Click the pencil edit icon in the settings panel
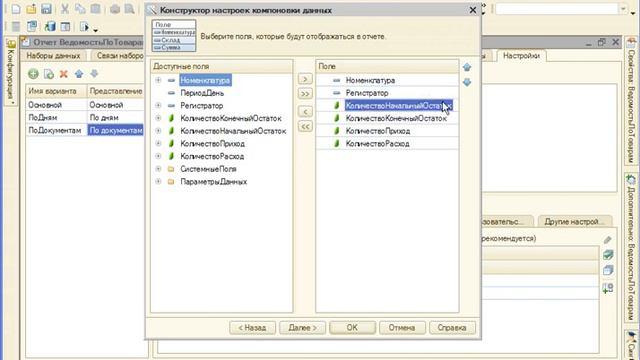This screenshot has width=640, height=360. tap(608, 240)
